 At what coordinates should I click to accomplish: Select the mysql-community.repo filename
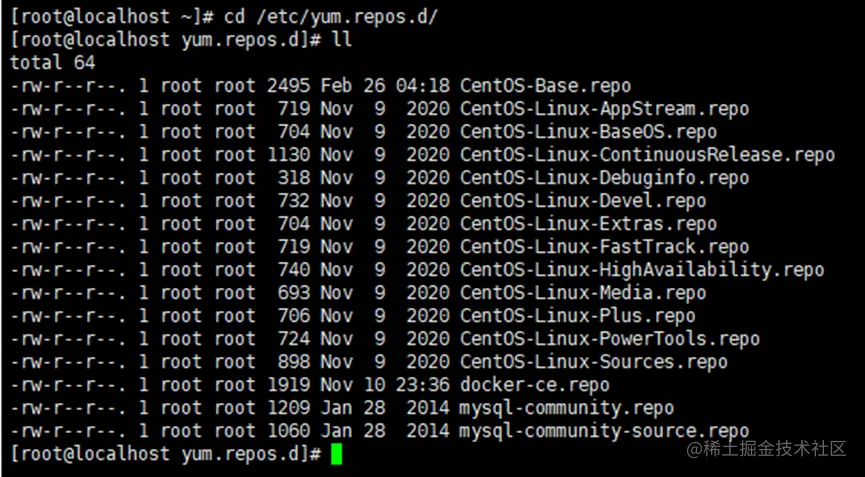click(x=567, y=408)
